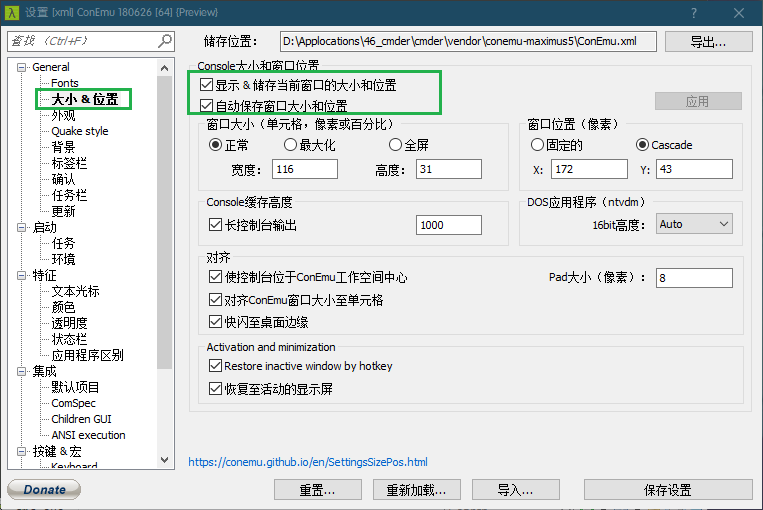Click the 重新加载... reload button
The height and width of the screenshot is (510, 763).
click(416, 490)
